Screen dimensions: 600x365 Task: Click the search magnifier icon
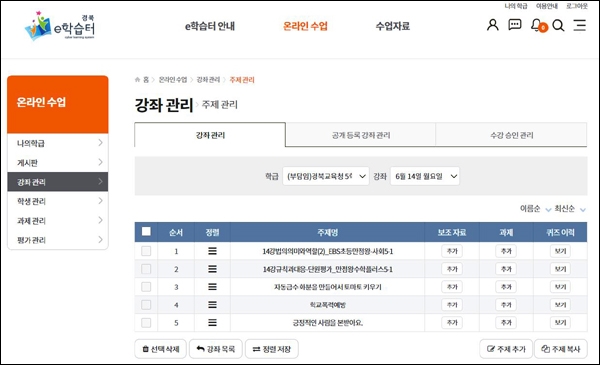[x=558, y=26]
